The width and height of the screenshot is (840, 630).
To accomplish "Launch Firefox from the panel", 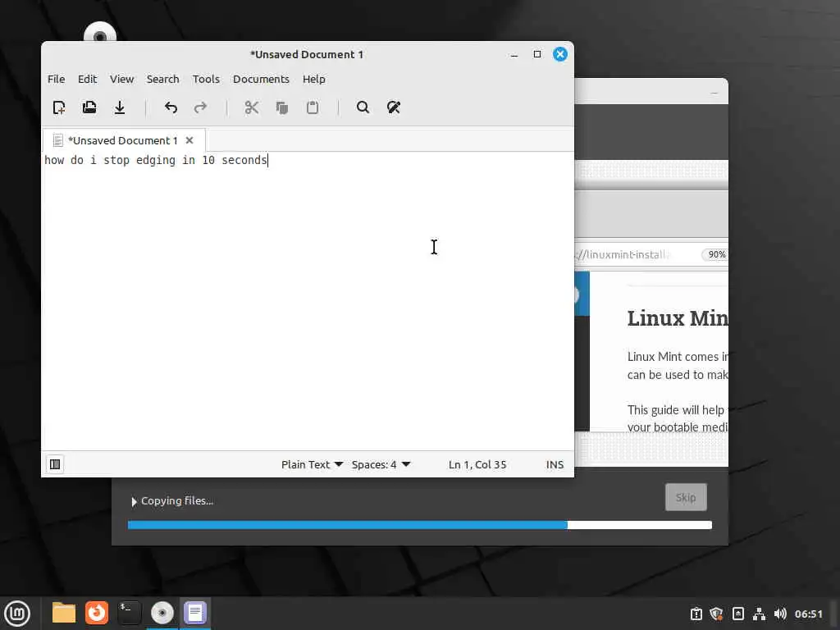I will click(x=97, y=613).
